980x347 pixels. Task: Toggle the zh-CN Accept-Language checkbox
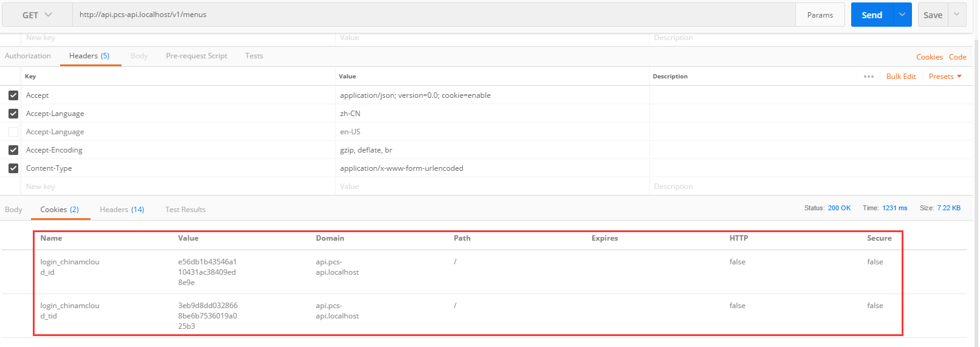[x=13, y=114]
